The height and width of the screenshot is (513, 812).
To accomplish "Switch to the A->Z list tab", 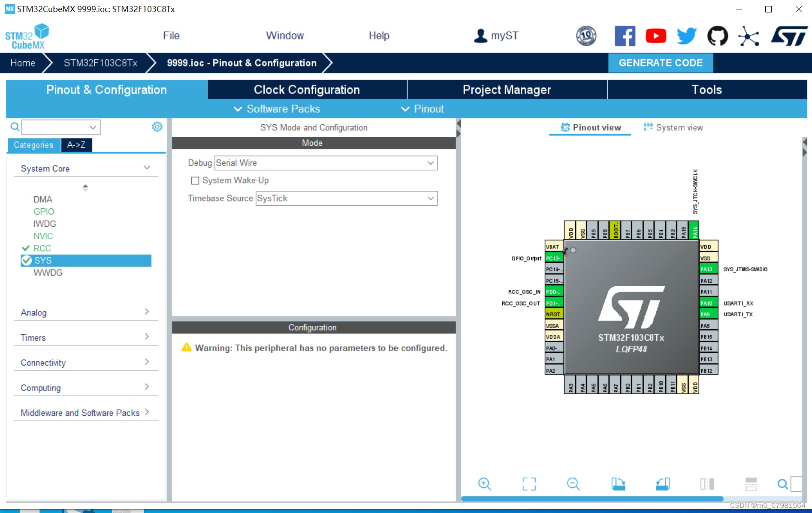I will (76, 145).
